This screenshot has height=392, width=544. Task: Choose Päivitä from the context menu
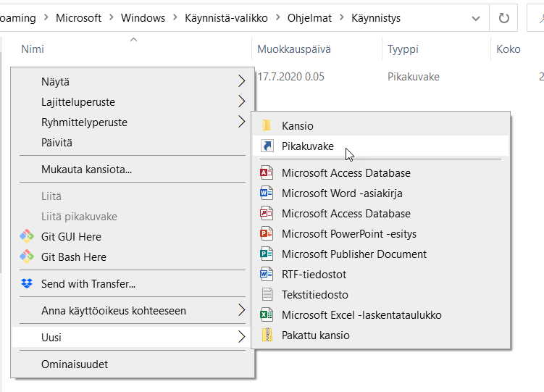[x=57, y=143]
